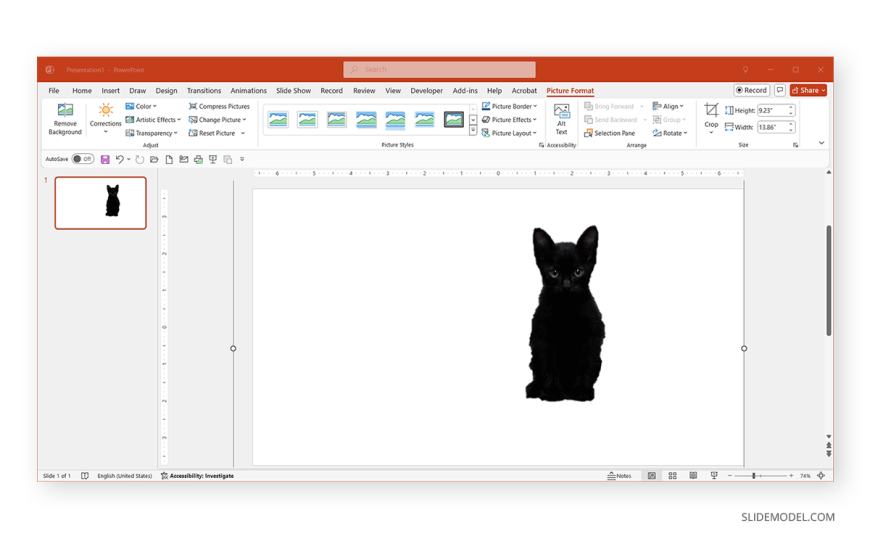Switch to the Insert tab
This screenshot has width=870, height=539.
tap(110, 90)
